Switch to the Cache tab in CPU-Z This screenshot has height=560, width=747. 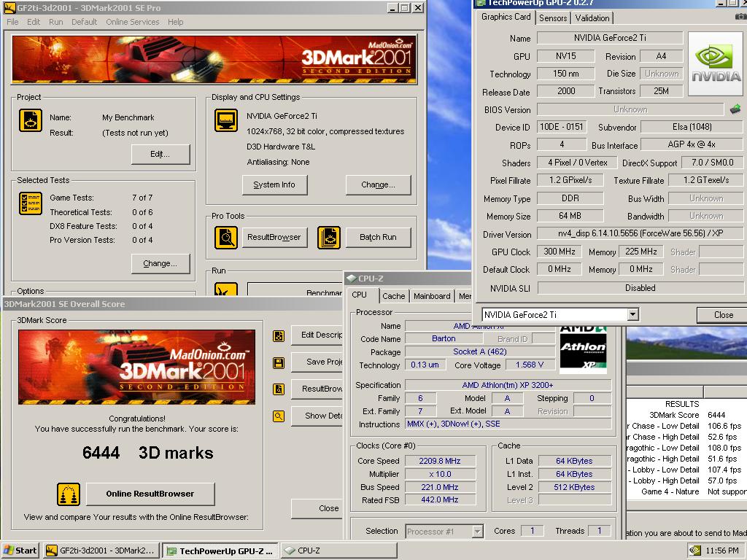pyautogui.click(x=393, y=296)
